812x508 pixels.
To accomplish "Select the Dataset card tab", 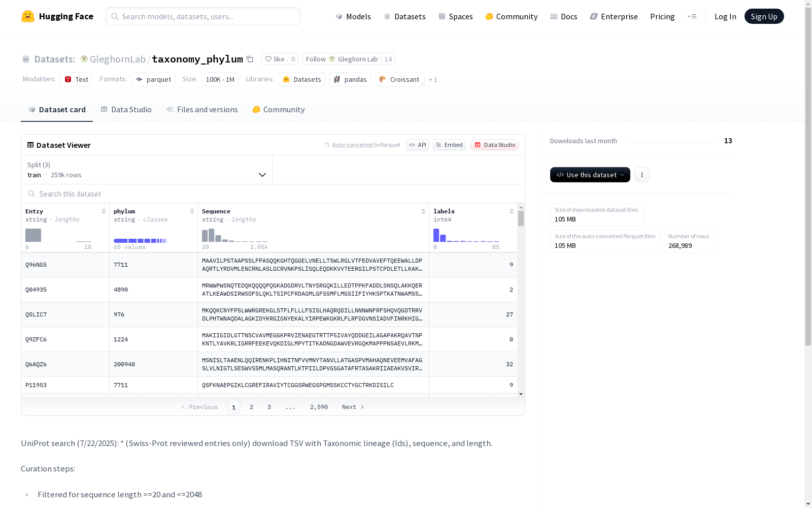I will coord(57,109).
